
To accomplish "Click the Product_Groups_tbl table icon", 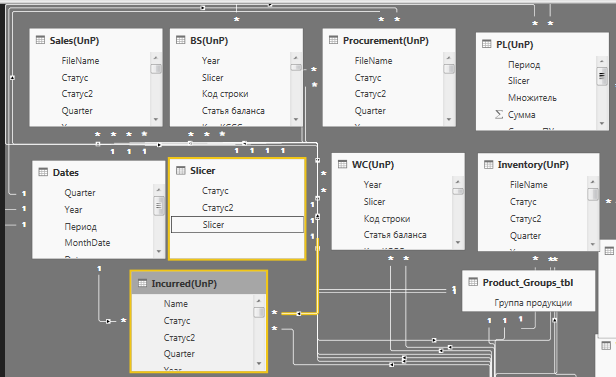I will point(473,282).
